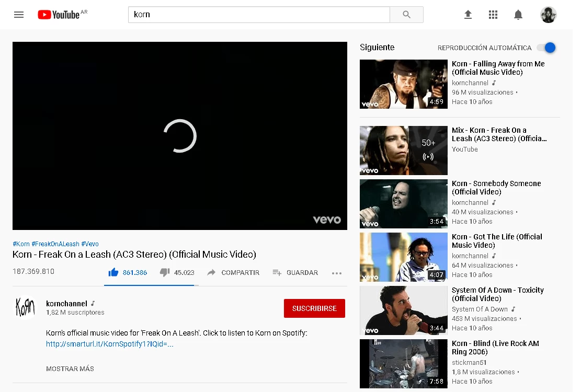Open Korn - Blind (Live Rock AM Ring) title
The image size is (581, 392).
[x=495, y=348]
